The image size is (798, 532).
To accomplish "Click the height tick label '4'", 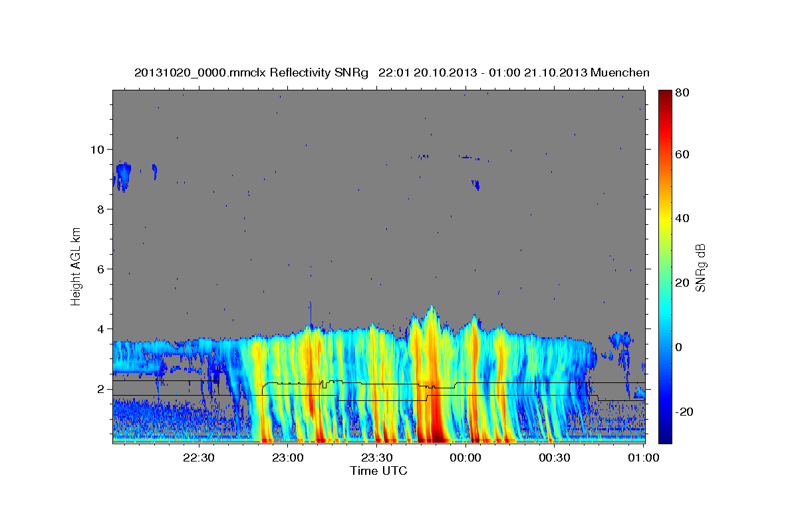I will click(x=100, y=329).
